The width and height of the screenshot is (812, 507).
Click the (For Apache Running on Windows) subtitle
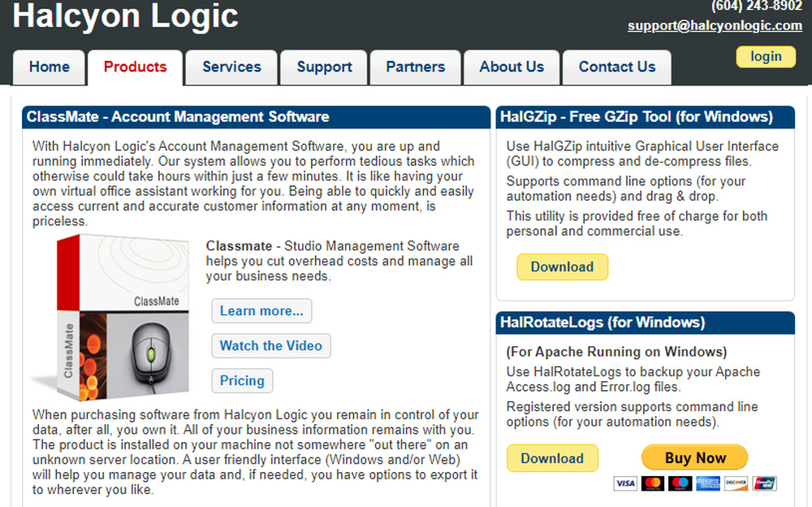[616, 352]
